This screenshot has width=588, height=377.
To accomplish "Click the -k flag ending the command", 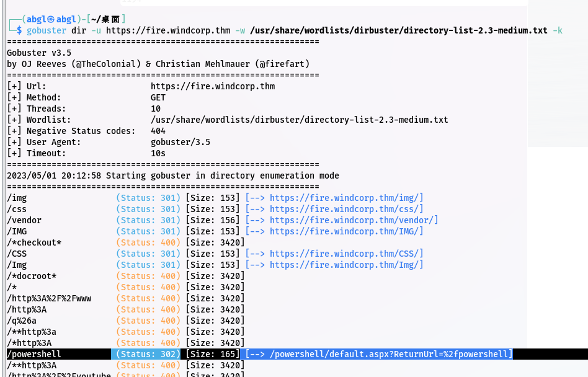I will click(x=558, y=30).
